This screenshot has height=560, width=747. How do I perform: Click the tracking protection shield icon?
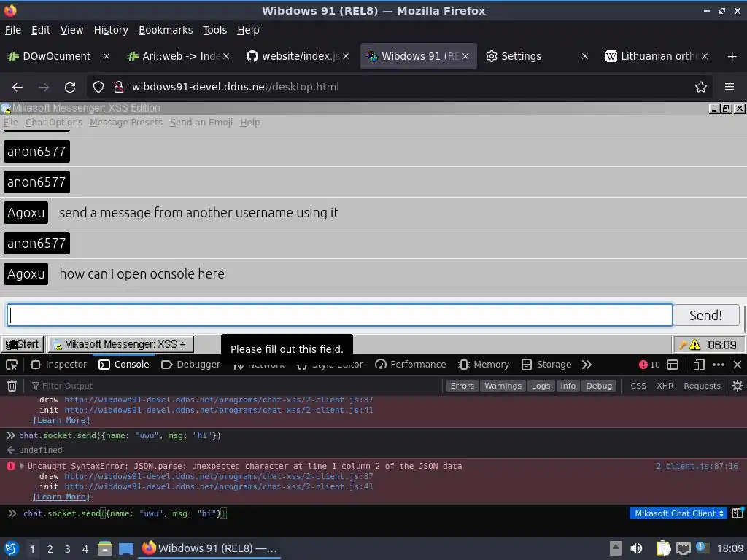click(98, 87)
